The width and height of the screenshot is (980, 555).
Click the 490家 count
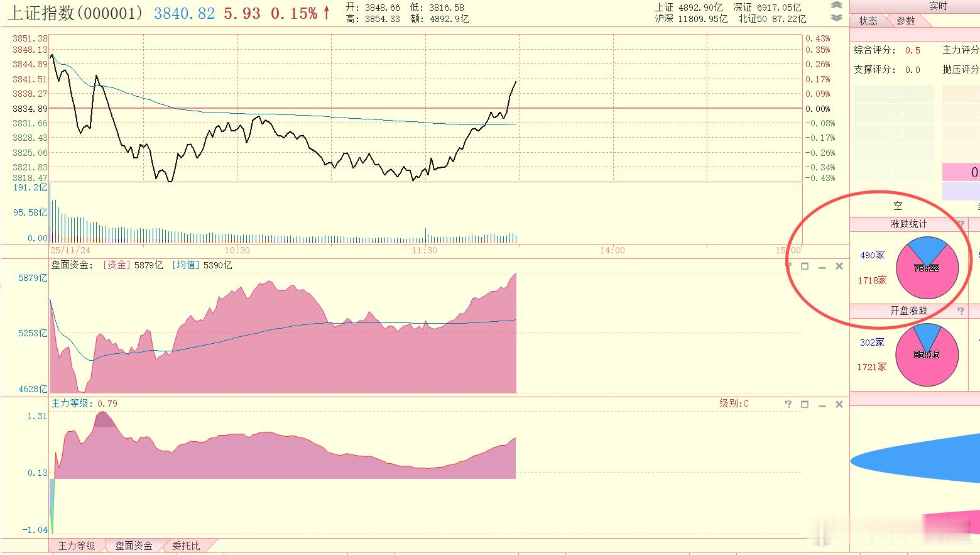(873, 255)
